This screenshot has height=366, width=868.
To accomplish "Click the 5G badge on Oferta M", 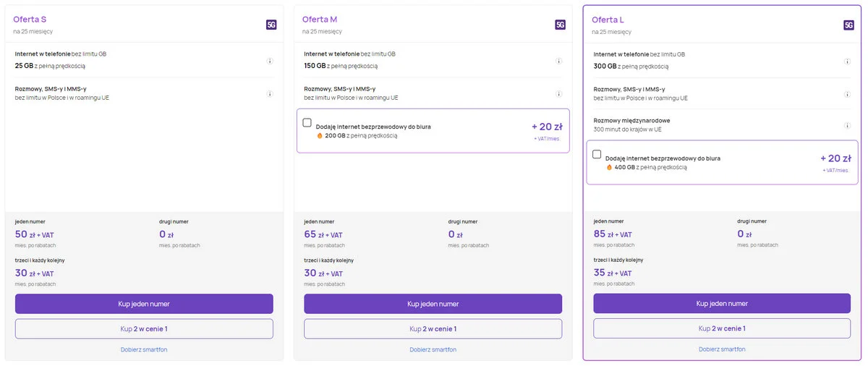I will click(561, 25).
